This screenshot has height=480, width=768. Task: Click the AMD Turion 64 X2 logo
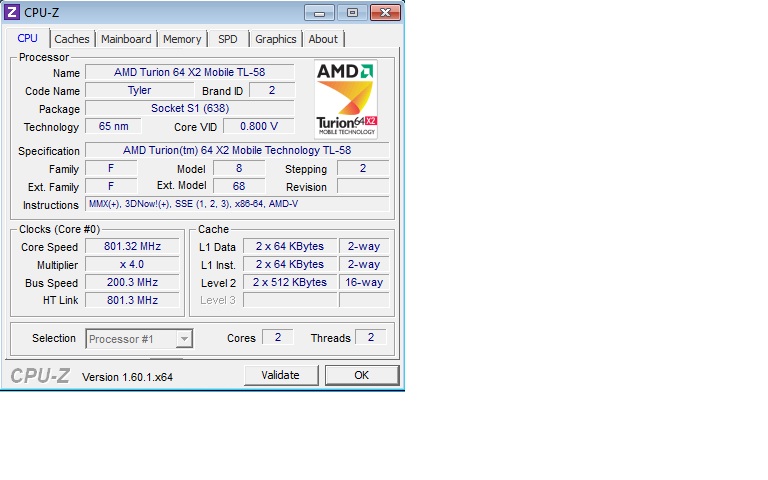(346, 99)
